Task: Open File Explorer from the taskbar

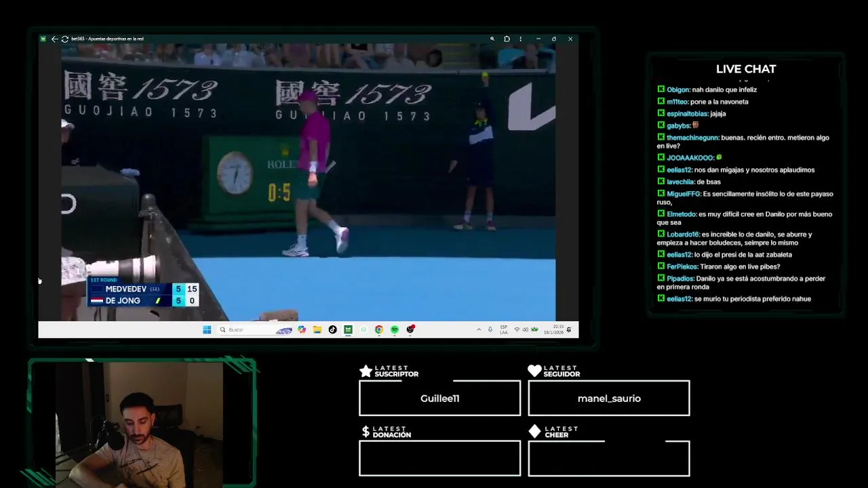Action: click(317, 329)
